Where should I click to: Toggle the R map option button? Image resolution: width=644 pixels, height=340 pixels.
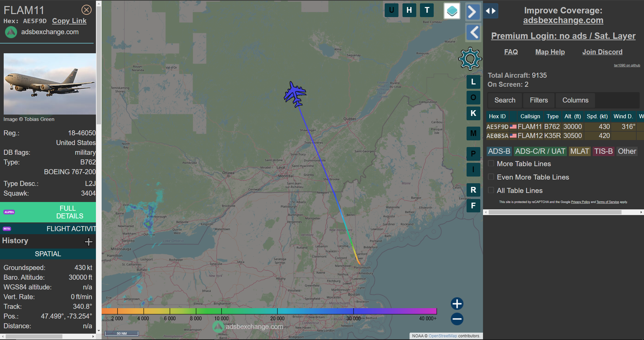(473, 190)
